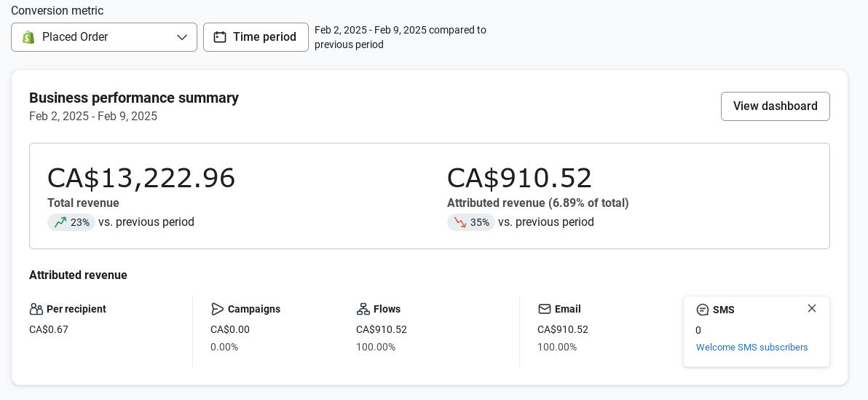The image size is (868, 400).
Task: Click the Email envelope icon
Action: tap(544, 309)
